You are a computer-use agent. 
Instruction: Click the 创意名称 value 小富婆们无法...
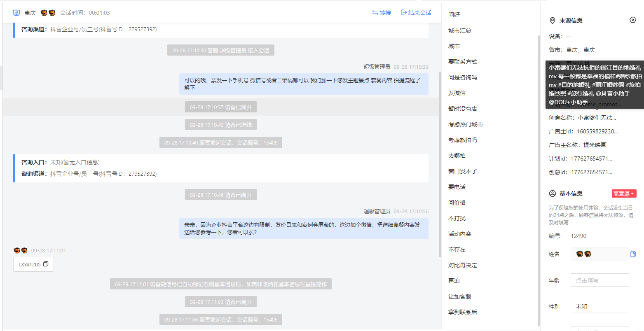point(597,118)
